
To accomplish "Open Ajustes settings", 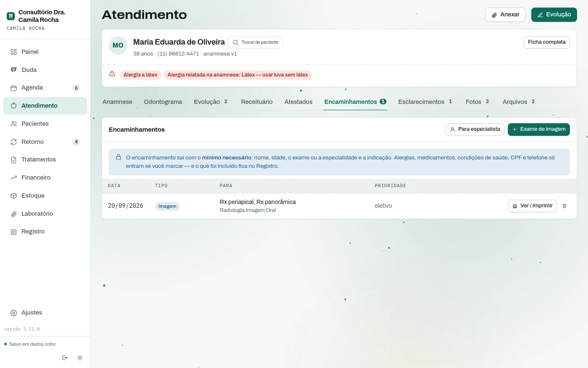I will click(45, 312).
